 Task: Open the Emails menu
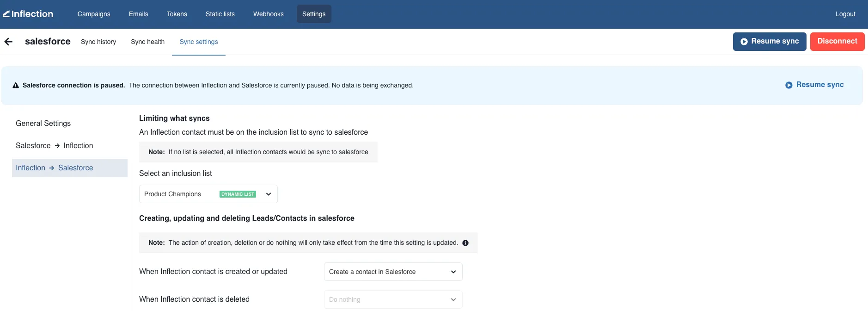click(139, 14)
